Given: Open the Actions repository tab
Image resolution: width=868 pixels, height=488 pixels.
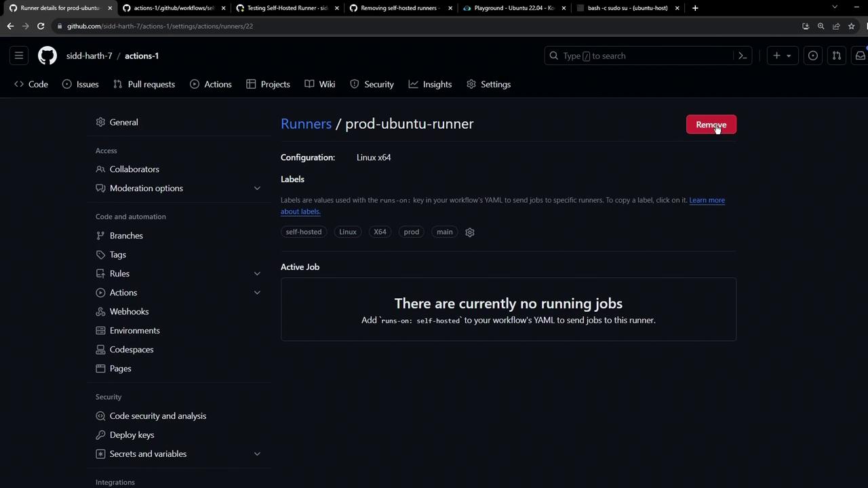Looking at the screenshot, I should (211, 84).
